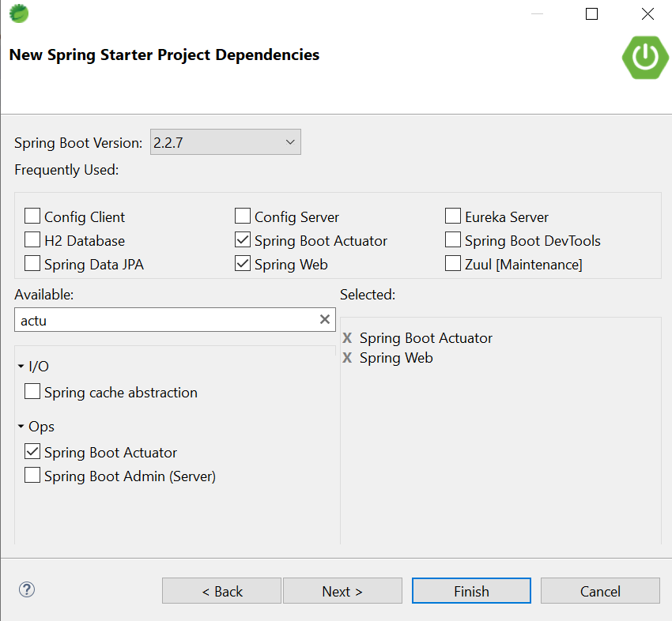Remove Spring Boot Actuator from Selected list

coord(347,337)
